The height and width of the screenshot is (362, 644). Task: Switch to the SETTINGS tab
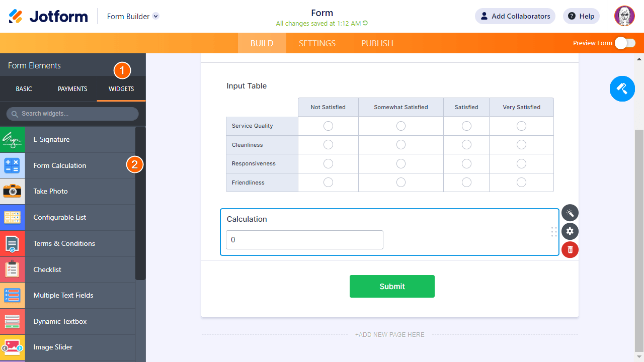tap(317, 43)
